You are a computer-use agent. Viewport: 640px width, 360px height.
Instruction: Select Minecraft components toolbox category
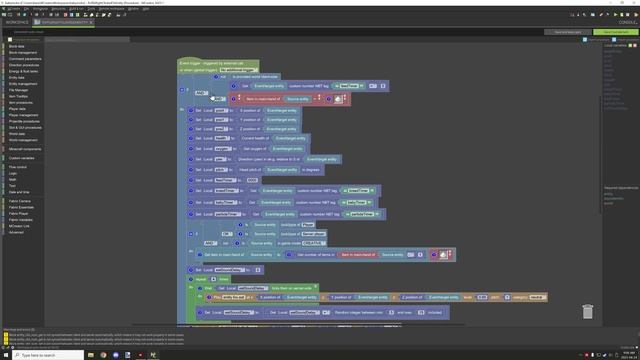(x=25, y=149)
